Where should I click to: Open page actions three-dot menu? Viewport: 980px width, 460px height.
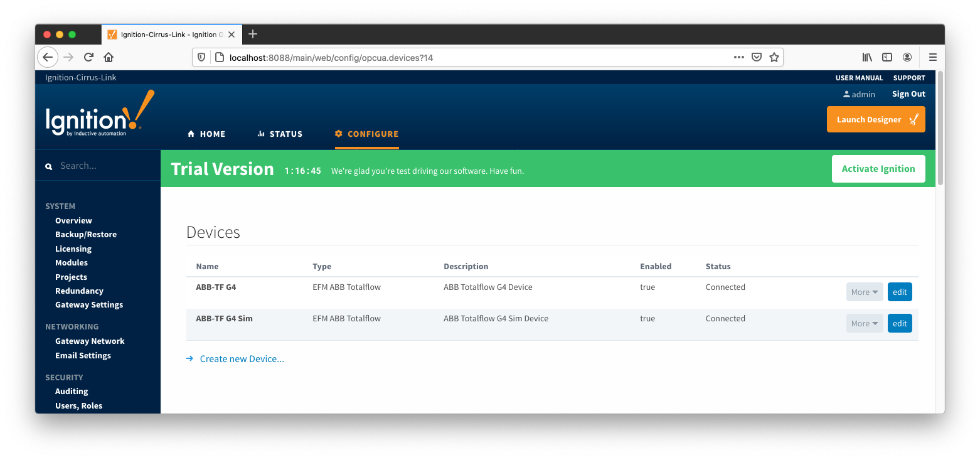(x=739, y=57)
